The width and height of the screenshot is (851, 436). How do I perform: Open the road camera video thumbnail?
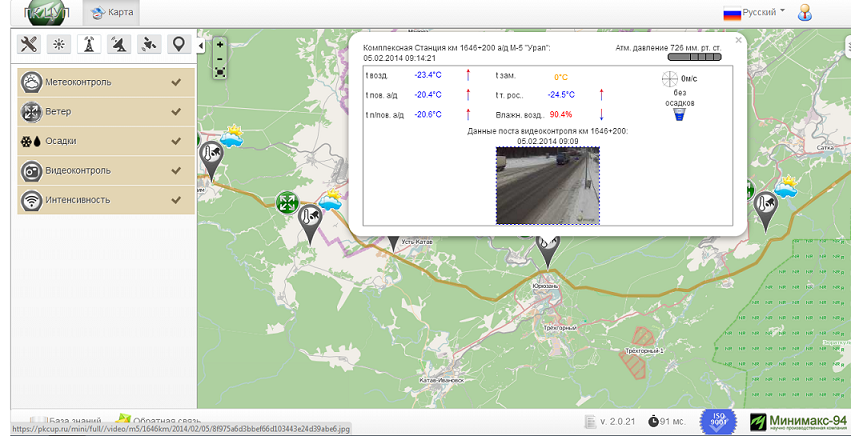pyautogui.click(x=547, y=185)
